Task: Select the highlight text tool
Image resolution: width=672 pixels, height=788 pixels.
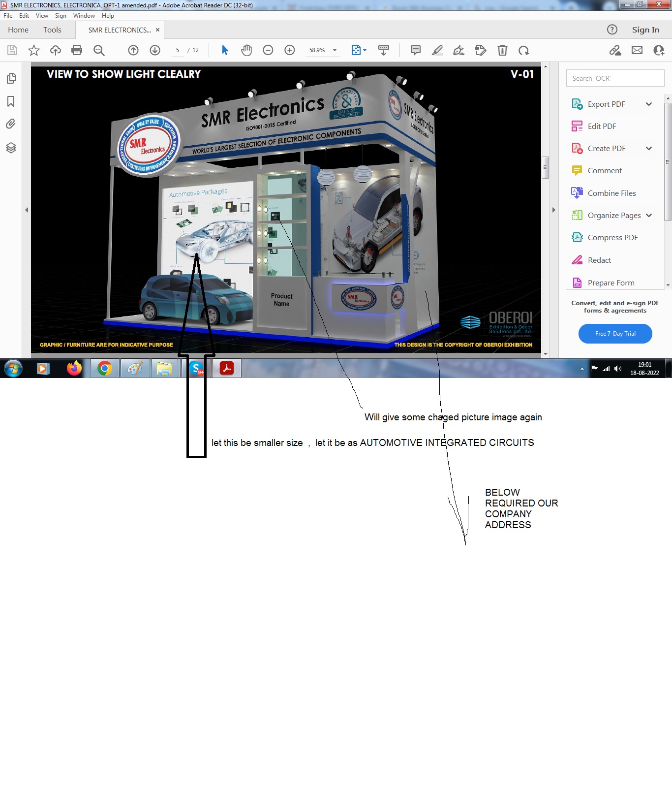Action: pos(437,50)
